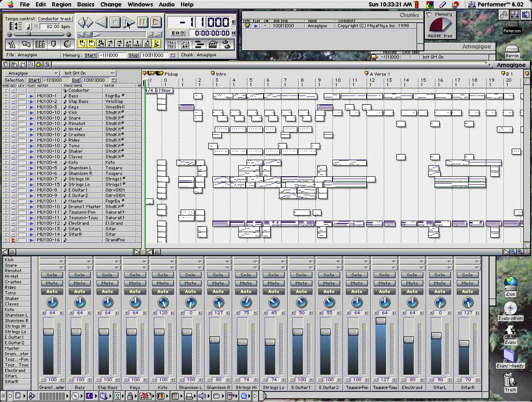Open the Tracks window mini-menu triangle

[6, 65]
